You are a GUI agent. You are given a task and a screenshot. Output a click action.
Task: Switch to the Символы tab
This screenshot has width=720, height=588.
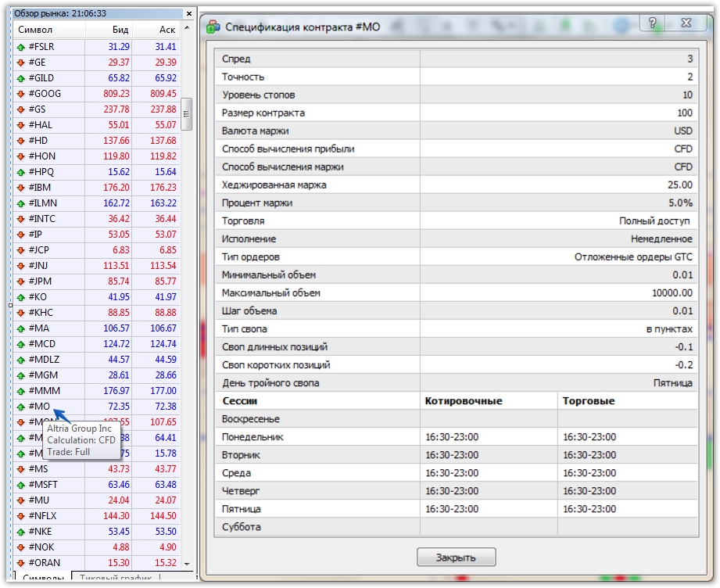(43, 577)
